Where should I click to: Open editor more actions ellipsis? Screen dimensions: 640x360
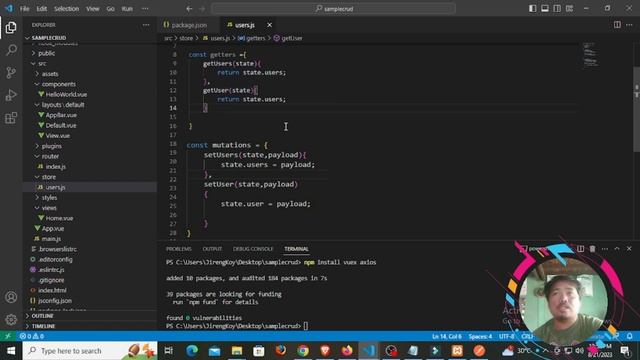tap(629, 25)
